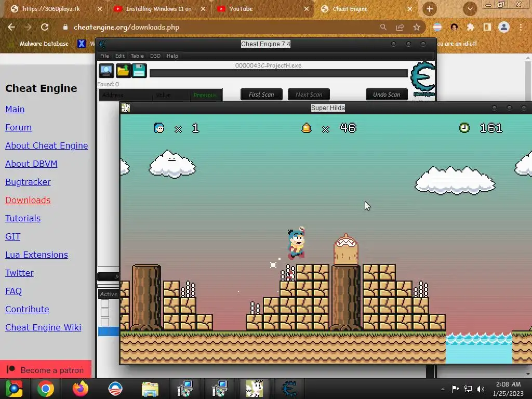Open the Main link in the sidebar
This screenshot has width=532, height=399.
pyautogui.click(x=15, y=109)
